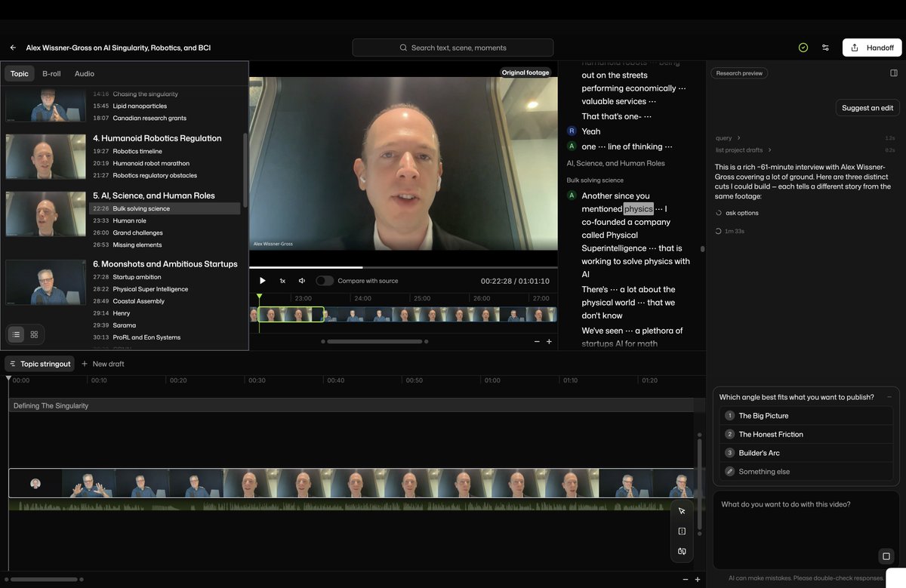This screenshot has height=588, width=906.
Task: Click in the Search text, scene, moments field
Action: click(453, 48)
